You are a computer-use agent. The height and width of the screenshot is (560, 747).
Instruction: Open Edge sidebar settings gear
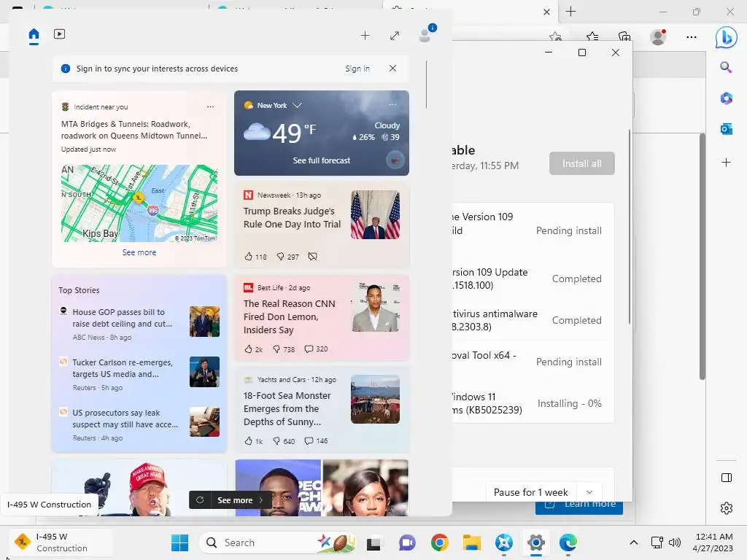click(x=727, y=508)
